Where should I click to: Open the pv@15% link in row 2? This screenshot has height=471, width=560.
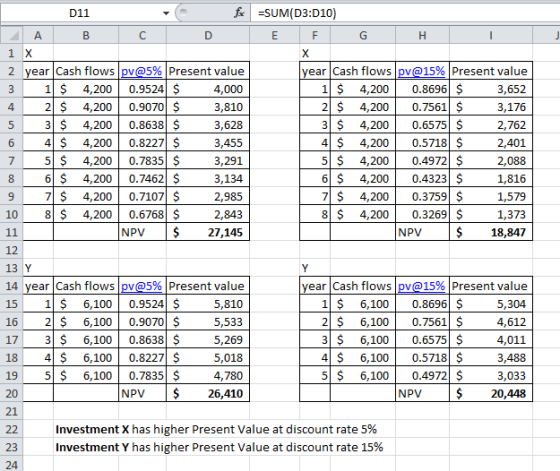coord(421,71)
